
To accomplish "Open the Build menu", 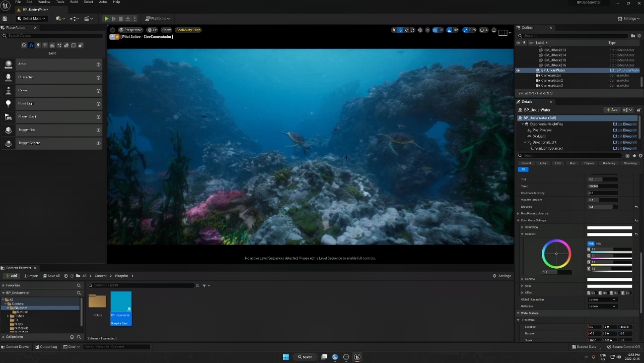I will coord(74,2).
